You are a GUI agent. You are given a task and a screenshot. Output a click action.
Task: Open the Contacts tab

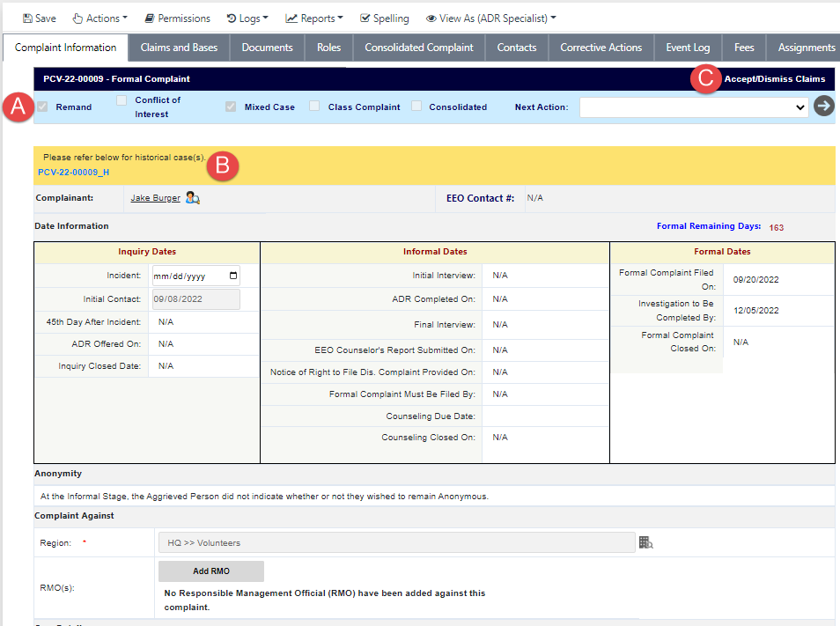(517, 48)
